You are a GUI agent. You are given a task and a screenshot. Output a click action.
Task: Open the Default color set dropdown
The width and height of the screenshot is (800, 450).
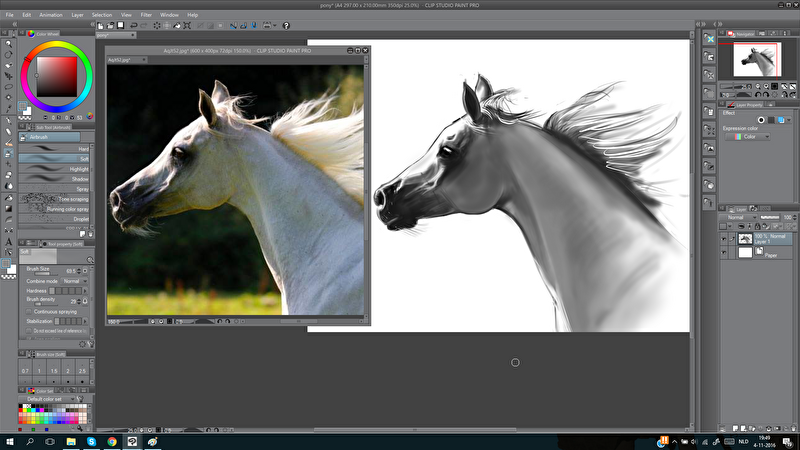tap(47, 399)
